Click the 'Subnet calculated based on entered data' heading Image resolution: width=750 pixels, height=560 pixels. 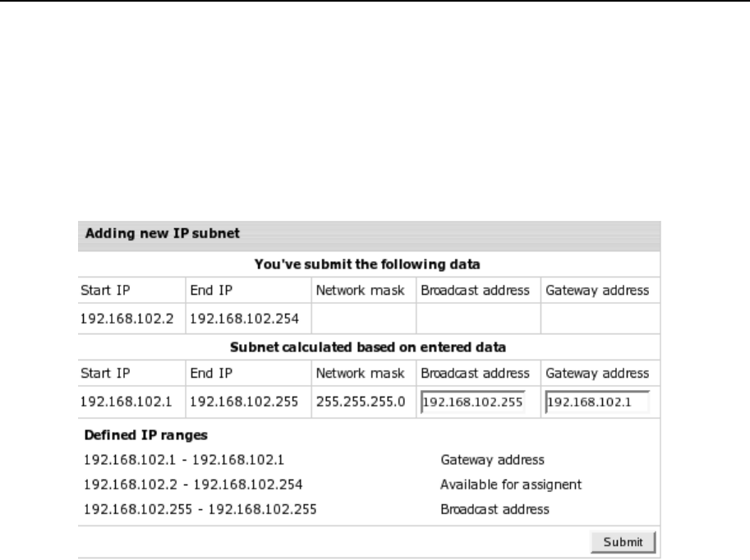[367, 347]
